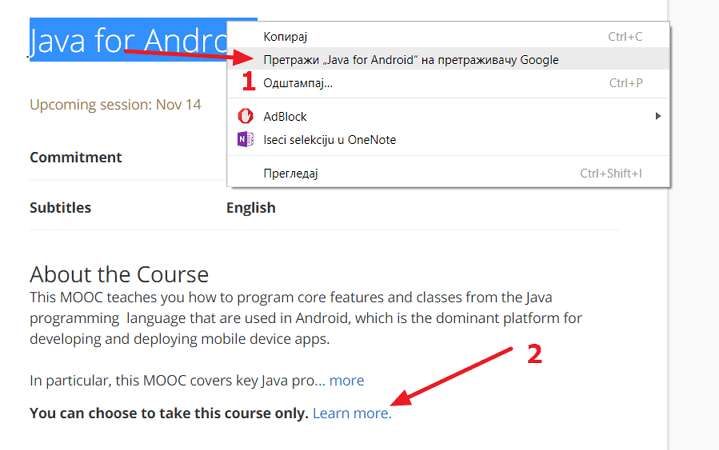Click the AdBlock red hand icon
The width and height of the screenshot is (719, 450).
coord(245,116)
